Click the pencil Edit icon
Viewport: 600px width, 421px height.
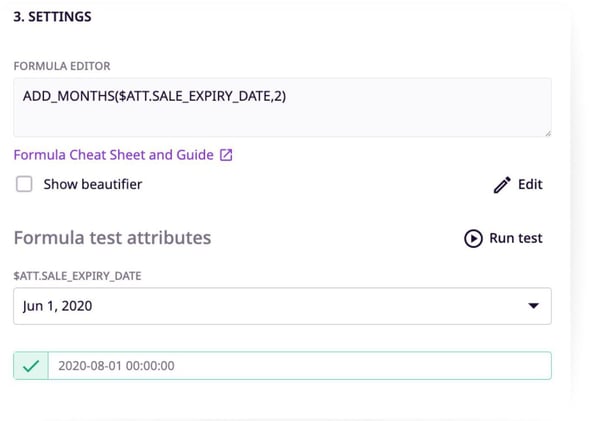[502, 185]
